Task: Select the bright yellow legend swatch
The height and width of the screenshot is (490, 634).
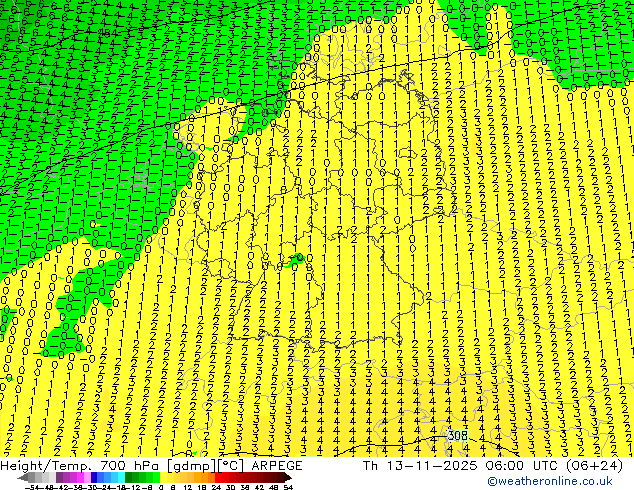Action: tap(163, 477)
